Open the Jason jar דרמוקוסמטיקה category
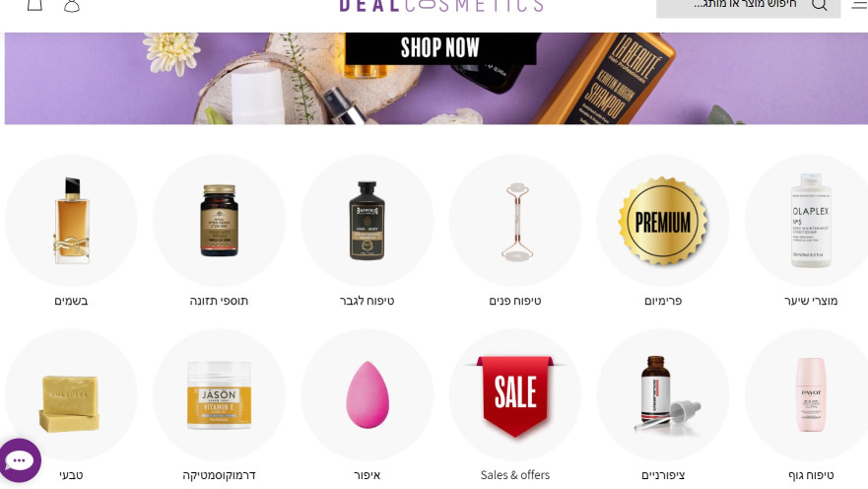Viewport: 868px width, 489px height. [x=219, y=395]
